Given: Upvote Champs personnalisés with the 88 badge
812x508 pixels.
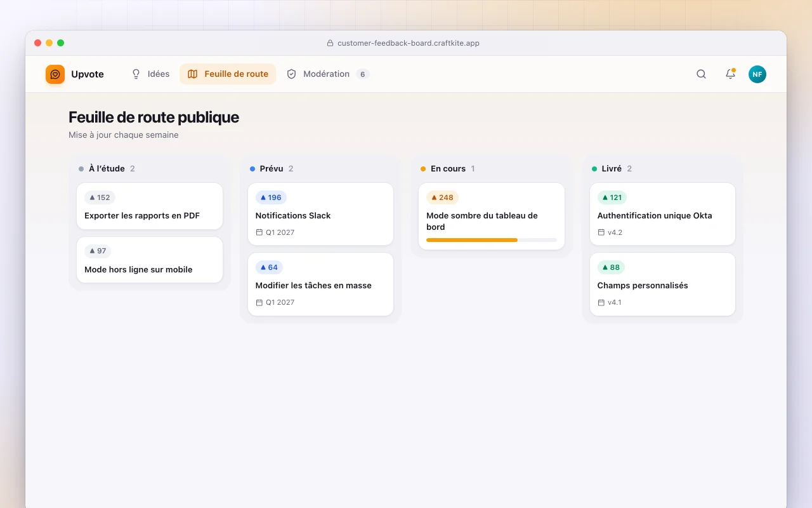Looking at the screenshot, I should click(611, 267).
